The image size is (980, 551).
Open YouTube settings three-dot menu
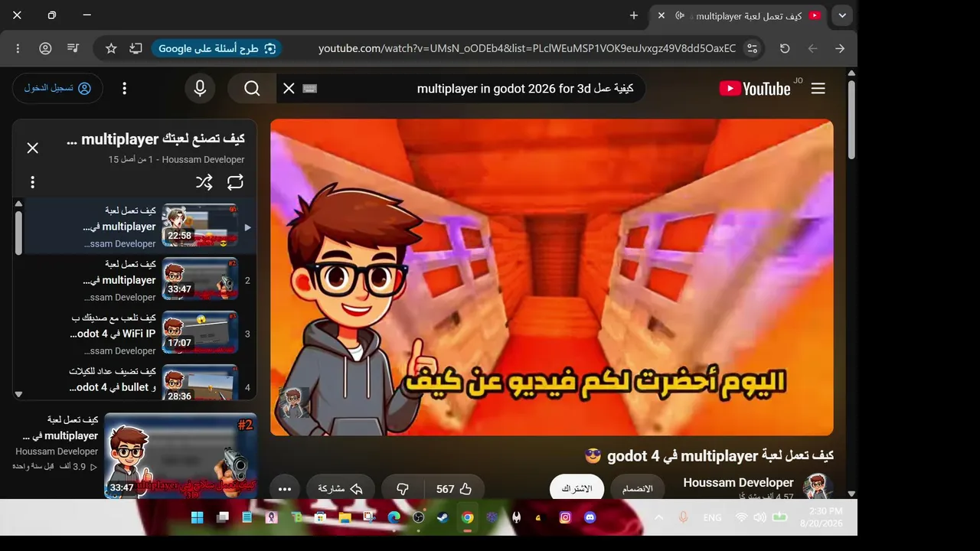[124, 89]
